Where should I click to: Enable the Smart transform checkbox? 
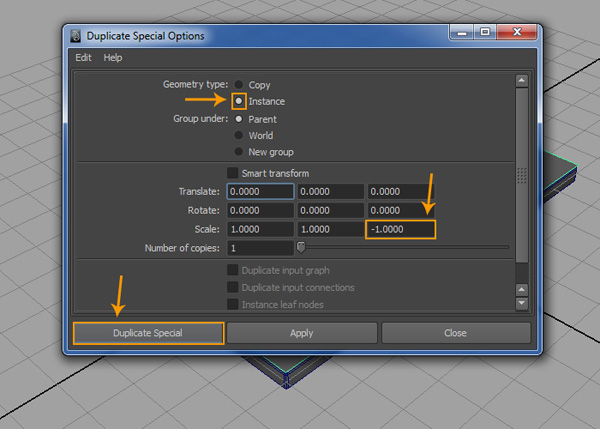233,173
